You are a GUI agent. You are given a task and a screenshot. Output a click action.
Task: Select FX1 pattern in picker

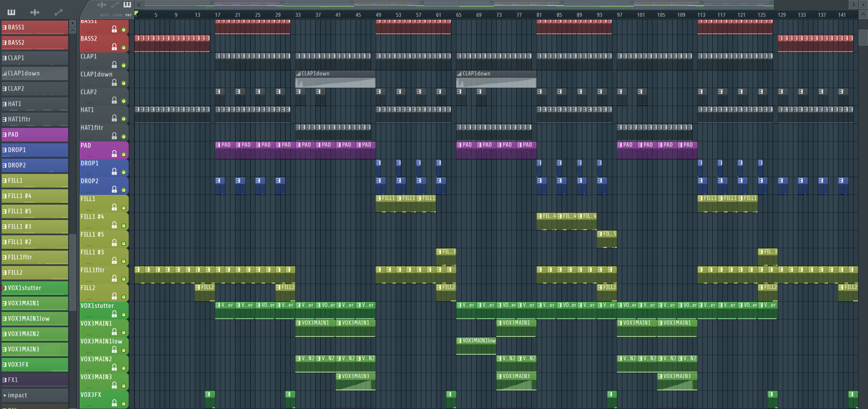[x=35, y=380]
